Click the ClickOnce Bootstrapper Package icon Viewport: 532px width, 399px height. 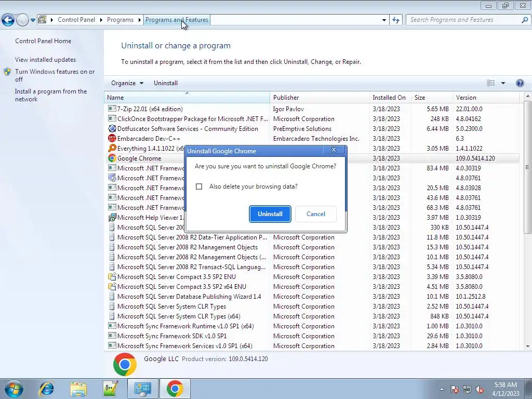click(x=112, y=119)
